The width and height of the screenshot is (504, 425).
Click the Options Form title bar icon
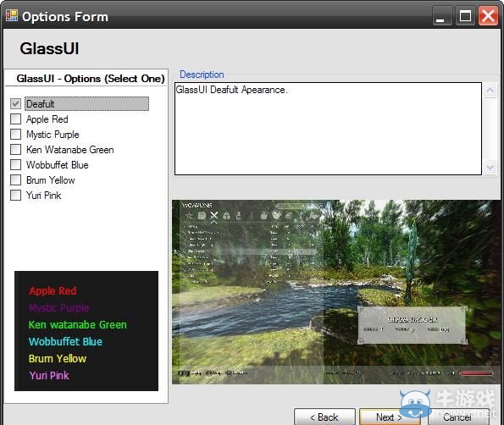pos(12,15)
